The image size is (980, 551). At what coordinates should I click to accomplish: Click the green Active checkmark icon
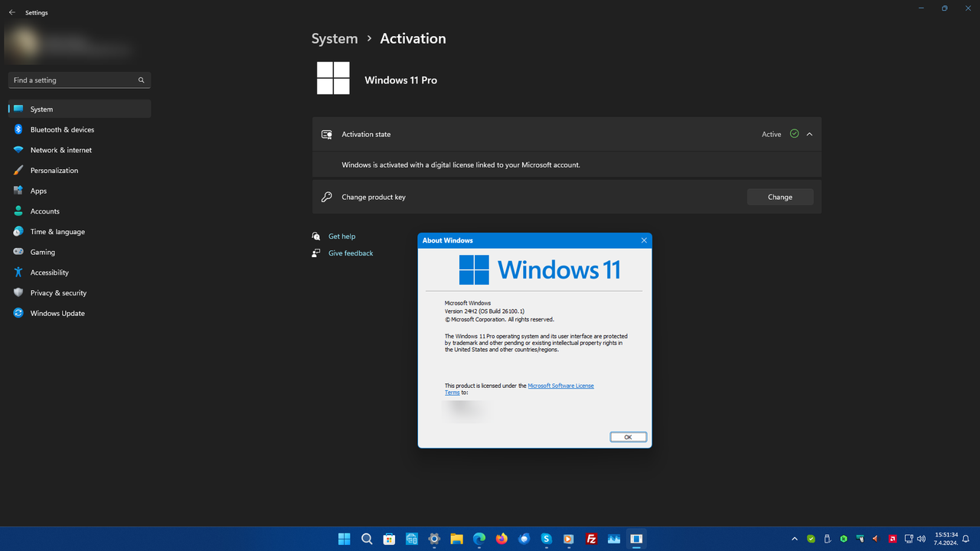(794, 134)
